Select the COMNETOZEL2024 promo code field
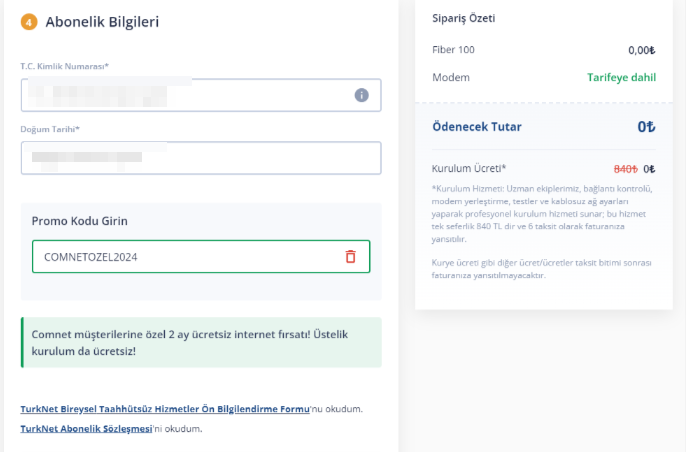The height and width of the screenshot is (452, 686). point(201,256)
